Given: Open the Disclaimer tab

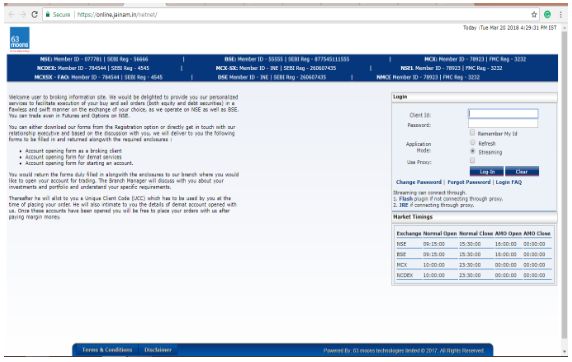Looking at the screenshot, I should coord(158,350).
